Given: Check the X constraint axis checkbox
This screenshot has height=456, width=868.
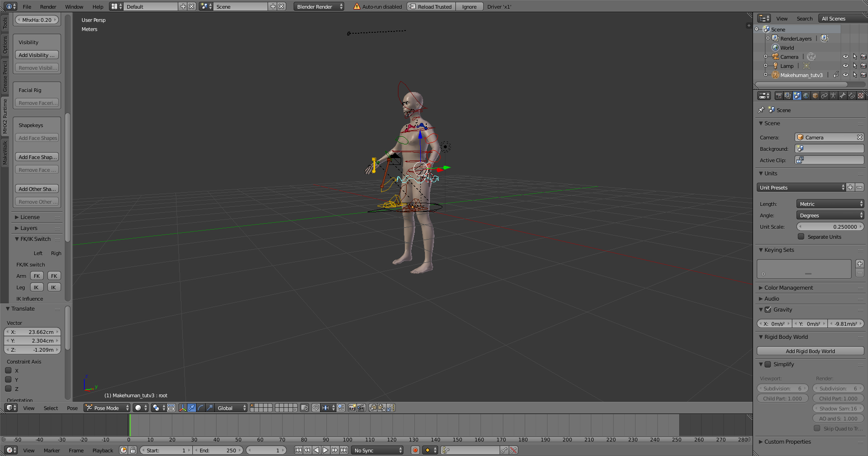Looking at the screenshot, I should click(x=8, y=370).
